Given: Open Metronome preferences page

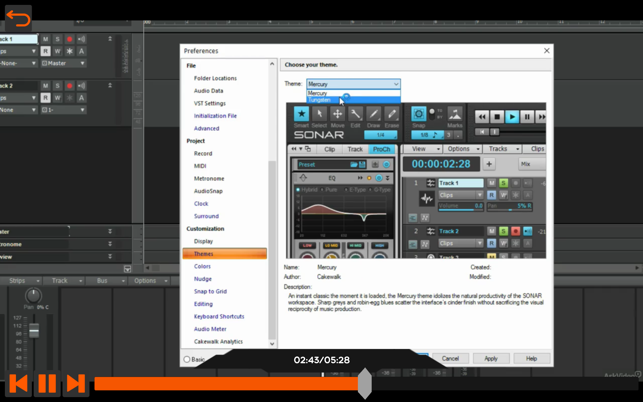Looking at the screenshot, I should point(209,178).
